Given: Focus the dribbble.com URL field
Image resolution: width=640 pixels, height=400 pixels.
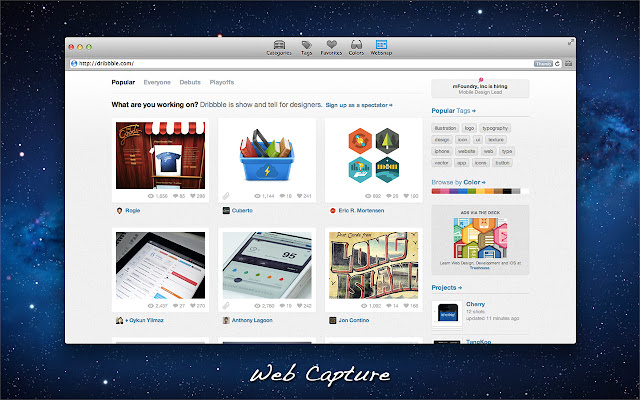Looking at the screenshot, I should (x=302, y=63).
